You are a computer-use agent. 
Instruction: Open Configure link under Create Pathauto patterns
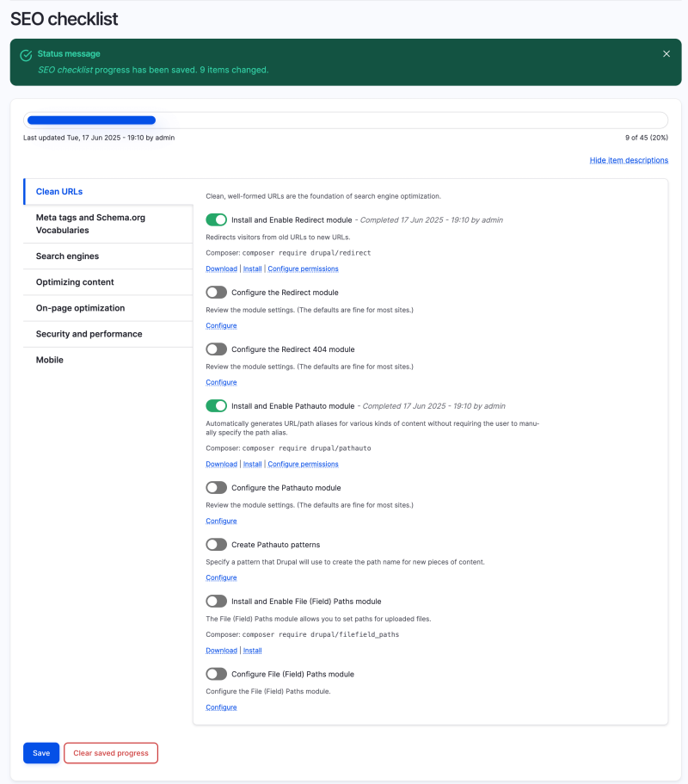[x=221, y=577]
